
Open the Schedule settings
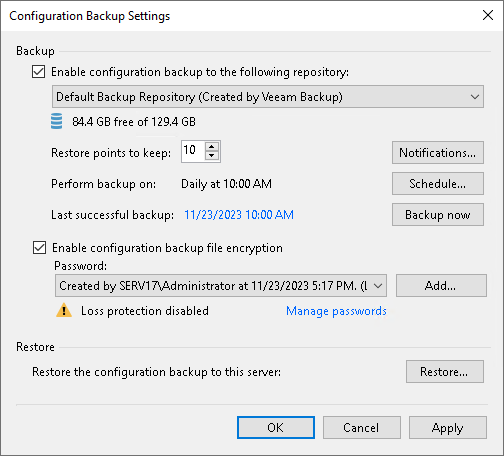tap(438, 184)
